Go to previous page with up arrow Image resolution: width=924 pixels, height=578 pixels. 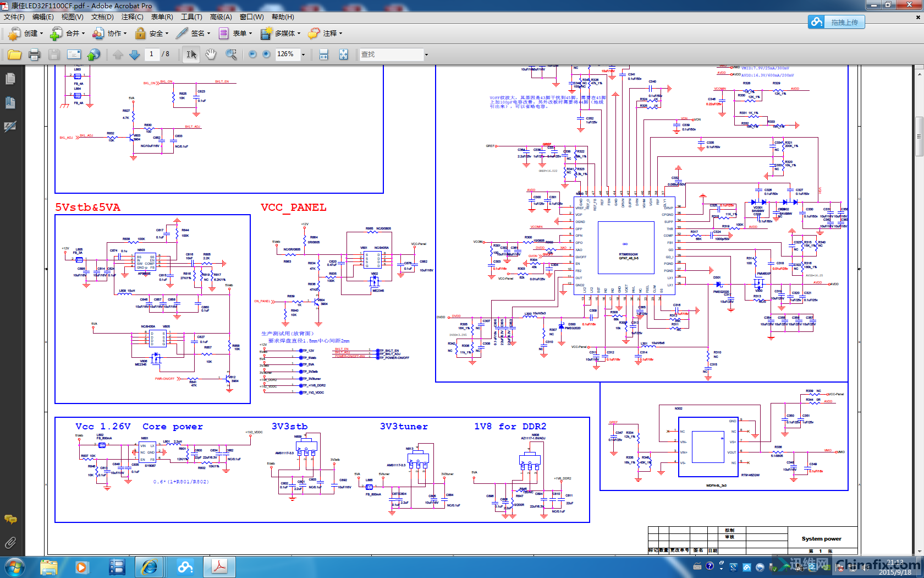pyautogui.click(x=118, y=54)
